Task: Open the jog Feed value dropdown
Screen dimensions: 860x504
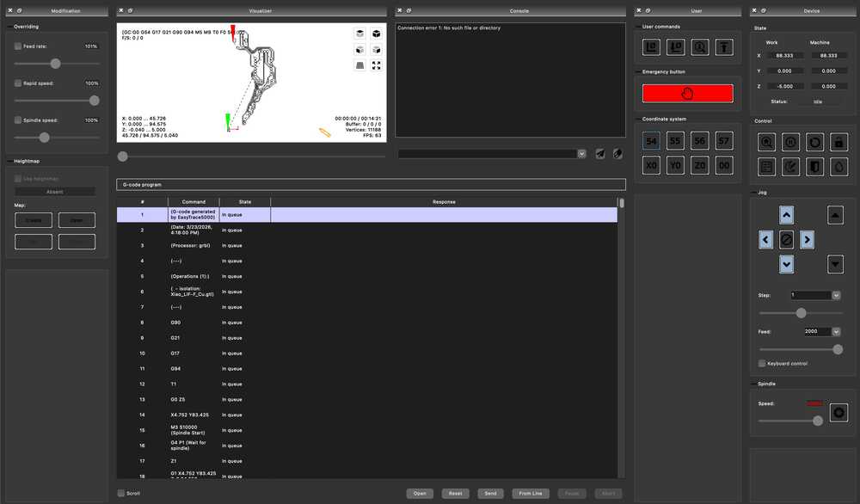Action: 838,331
